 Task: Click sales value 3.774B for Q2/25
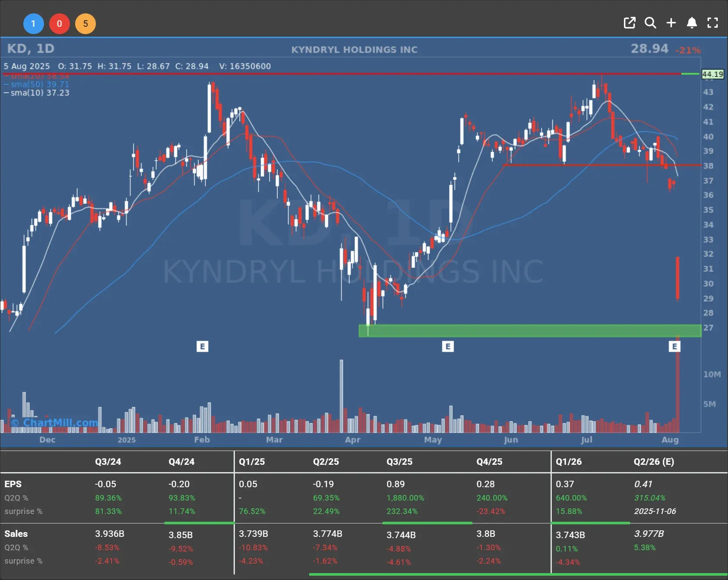[x=328, y=534]
